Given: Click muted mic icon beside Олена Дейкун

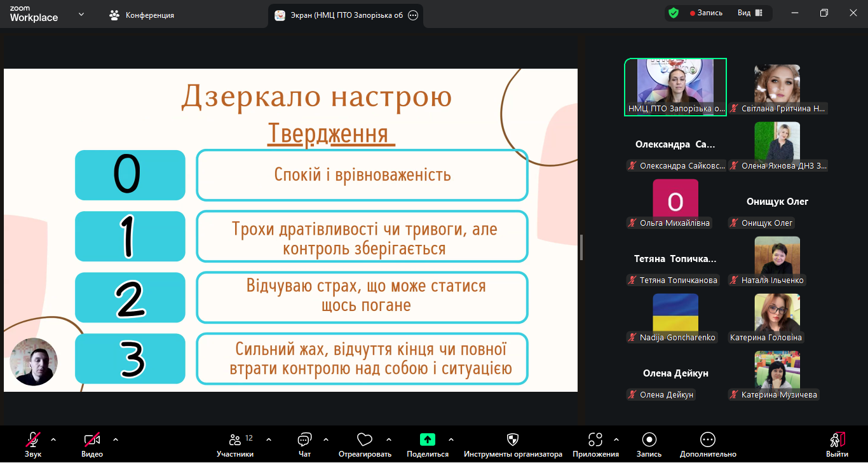Looking at the screenshot, I should tap(632, 395).
